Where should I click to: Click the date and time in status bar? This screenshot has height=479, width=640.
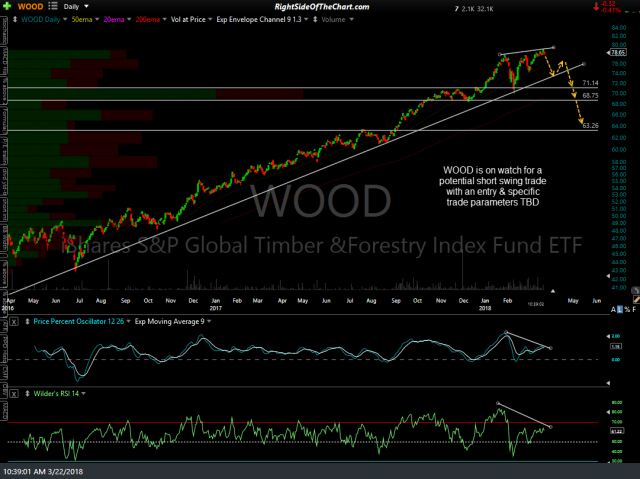pos(42,472)
